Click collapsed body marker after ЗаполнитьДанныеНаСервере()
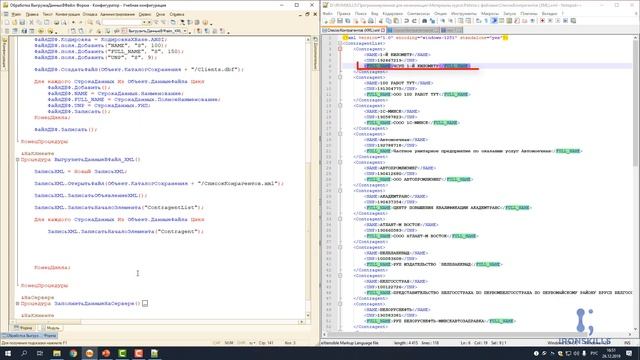Image resolution: width=640 pixels, height=360 pixels. pyautogui.click(x=145, y=304)
